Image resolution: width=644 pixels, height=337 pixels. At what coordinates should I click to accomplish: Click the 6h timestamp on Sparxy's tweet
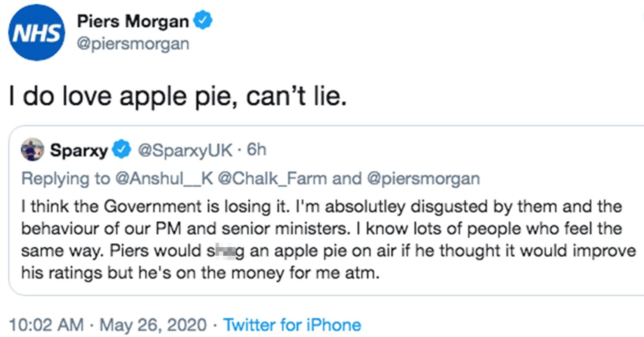pos(255,150)
